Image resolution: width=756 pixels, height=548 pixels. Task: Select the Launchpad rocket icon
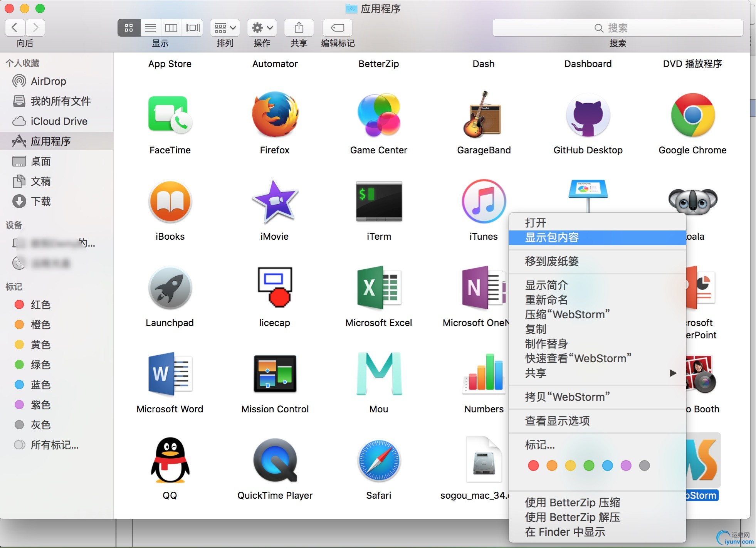[170, 287]
